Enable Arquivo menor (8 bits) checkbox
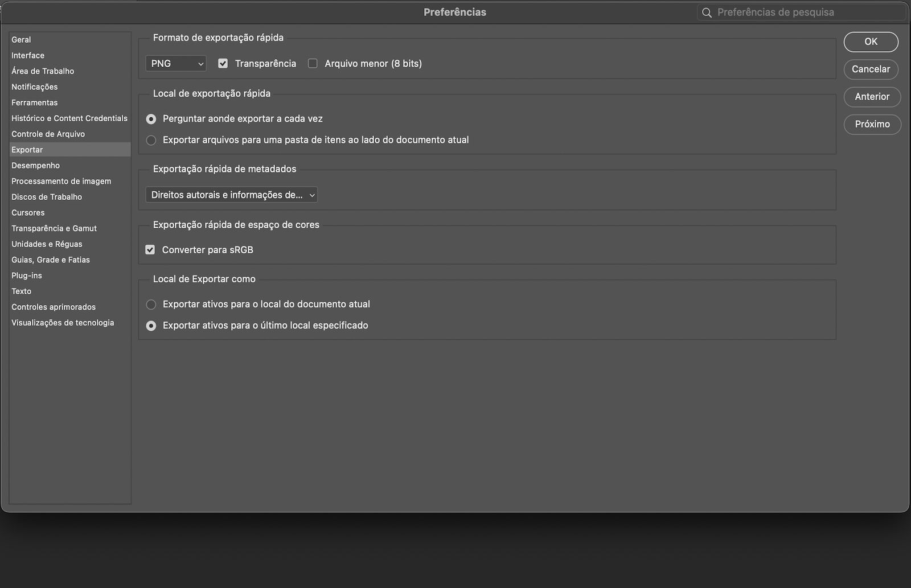Screen dimensions: 911x588 tap(313, 63)
